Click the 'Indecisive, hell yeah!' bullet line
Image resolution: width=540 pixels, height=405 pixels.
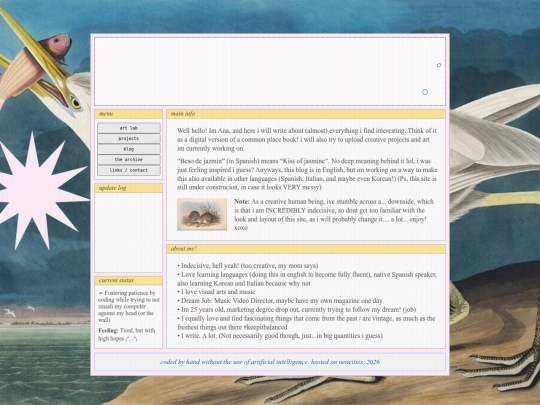tap(248, 266)
